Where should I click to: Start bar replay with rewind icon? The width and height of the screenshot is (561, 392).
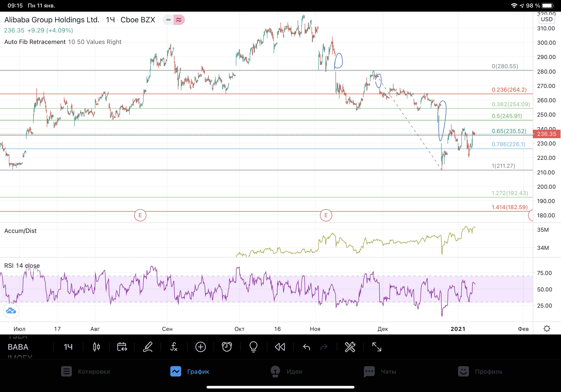280,347
